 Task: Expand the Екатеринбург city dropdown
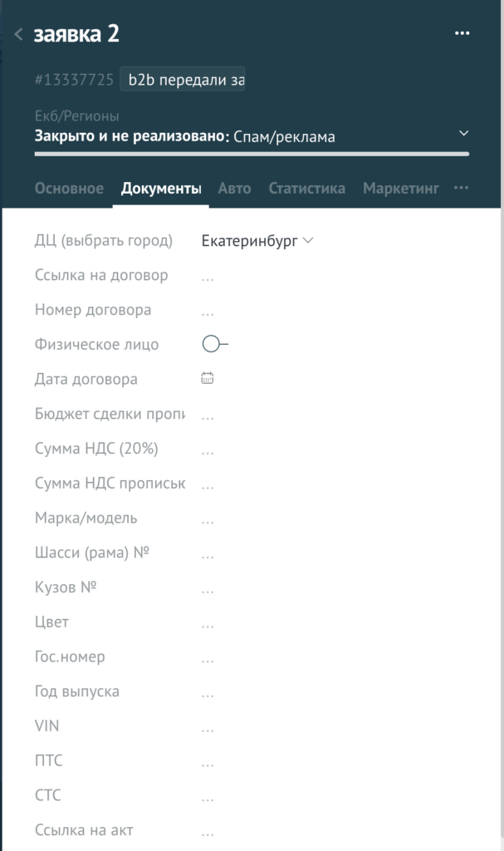pyautogui.click(x=257, y=241)
